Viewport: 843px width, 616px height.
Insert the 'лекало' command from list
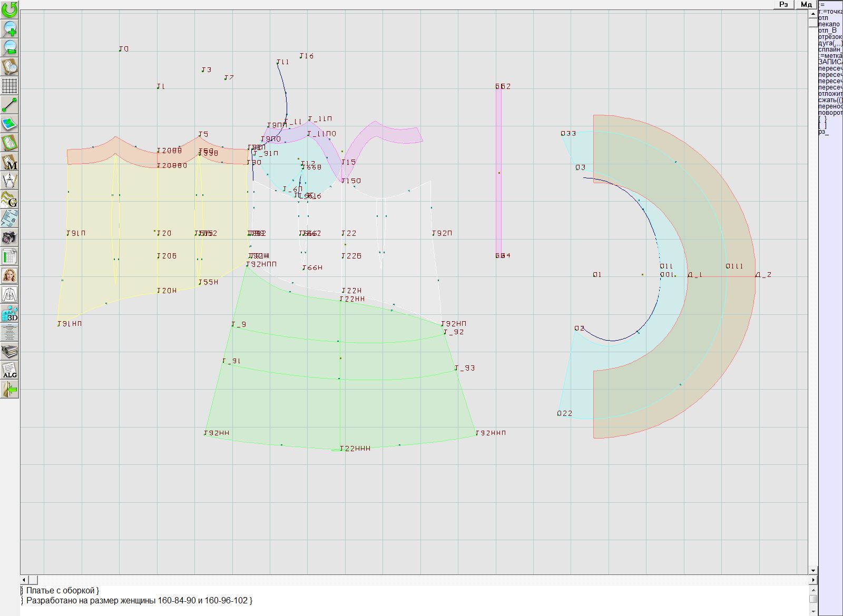tap(829, 24)
